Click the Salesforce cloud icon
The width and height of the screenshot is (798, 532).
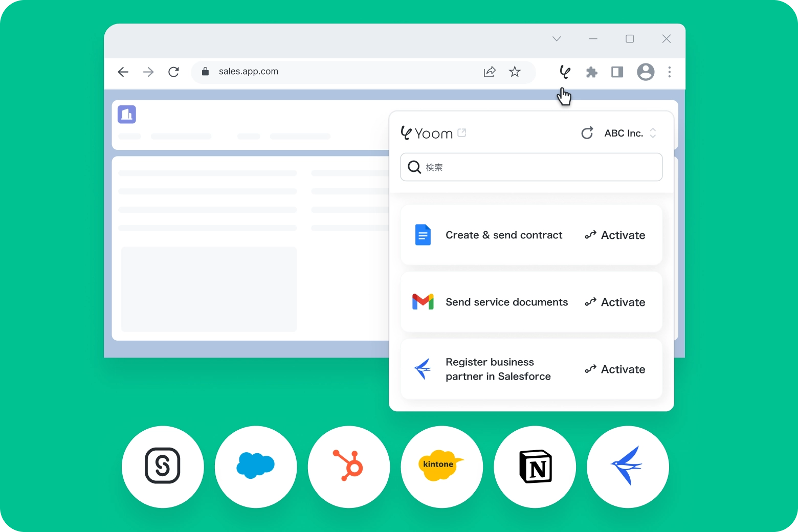(256, 467)
